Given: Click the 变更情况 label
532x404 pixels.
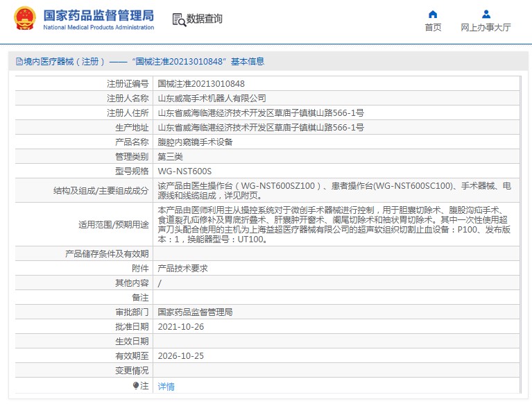Looking at the screenshot, I should click(x=132, y=371).
